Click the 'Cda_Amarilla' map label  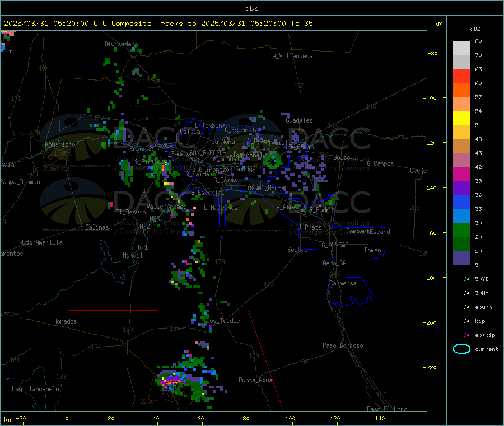coord(42,242)
